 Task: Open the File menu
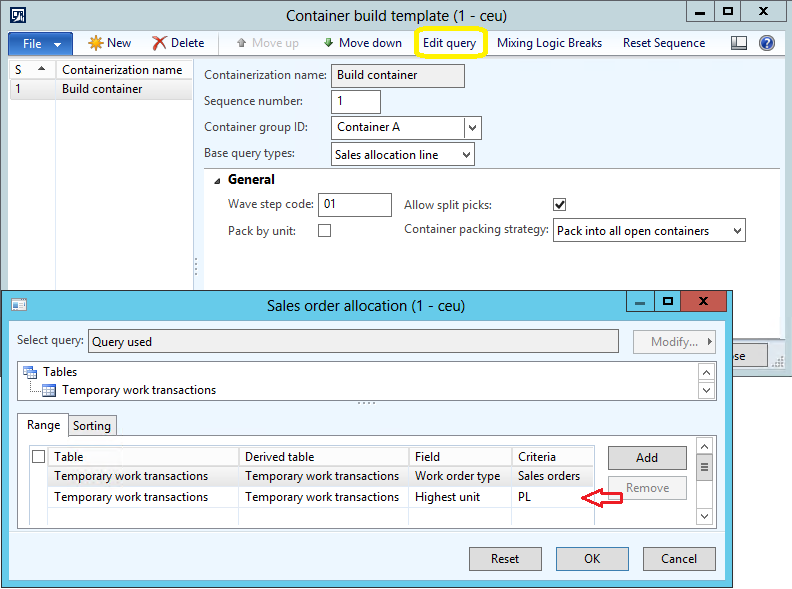click(40, 44)
